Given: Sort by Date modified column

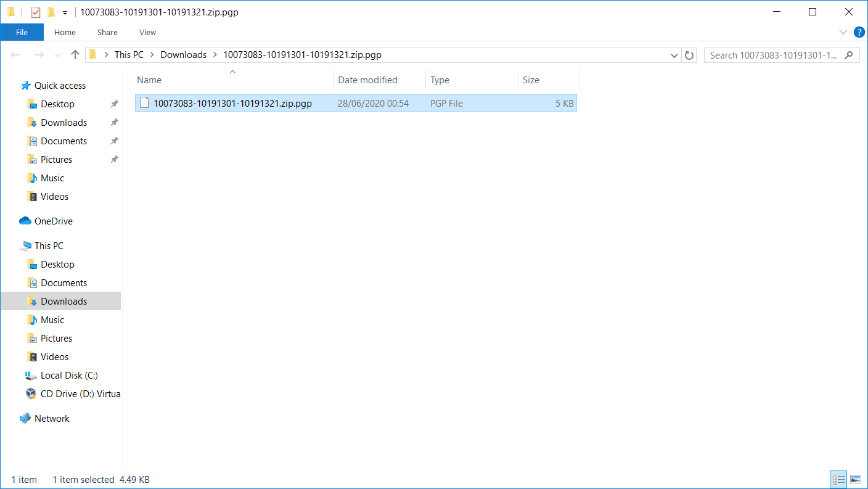Looking at the screenshot, I should point(367,80).
